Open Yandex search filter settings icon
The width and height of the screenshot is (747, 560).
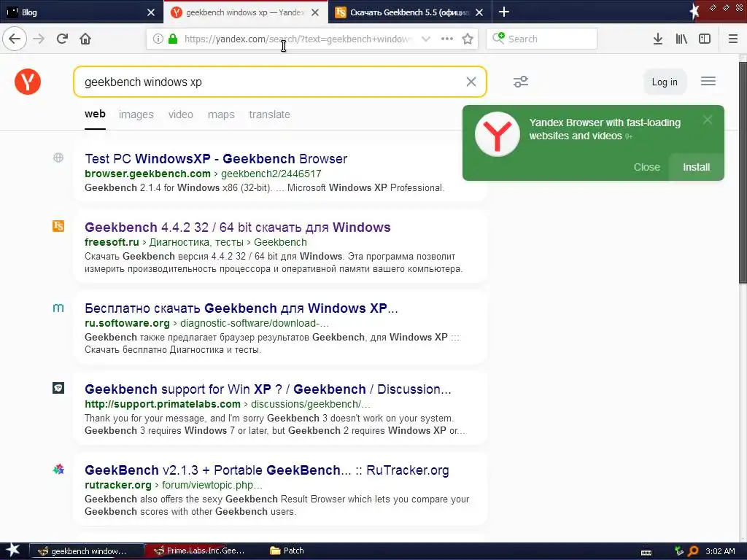click(x=521, y=82)
